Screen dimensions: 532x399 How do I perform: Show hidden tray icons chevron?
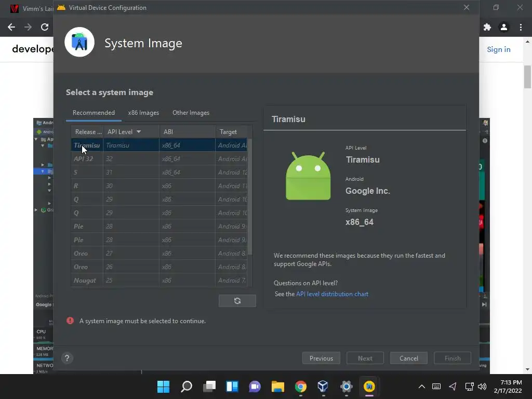click(x=422, y=387)
